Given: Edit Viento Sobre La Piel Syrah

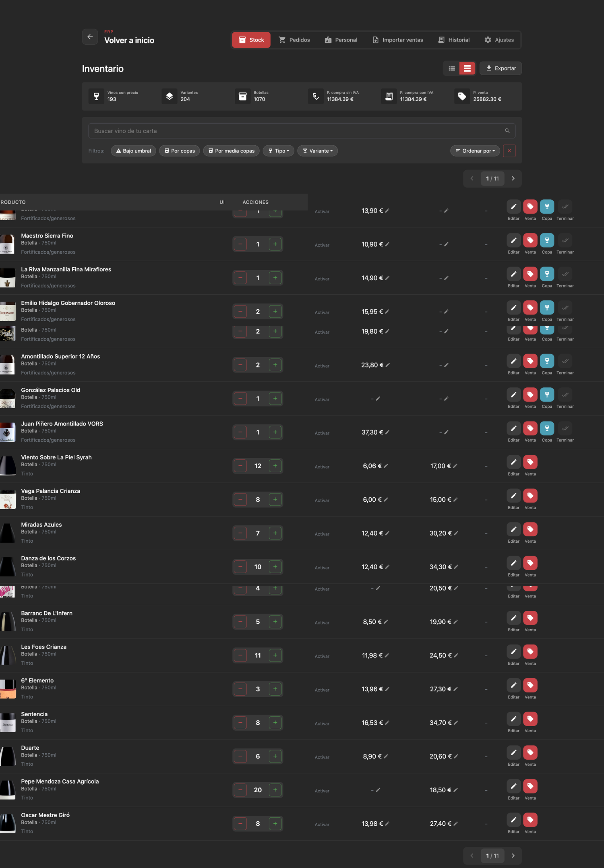Looking at the screenshot, I should pos(513,462).
